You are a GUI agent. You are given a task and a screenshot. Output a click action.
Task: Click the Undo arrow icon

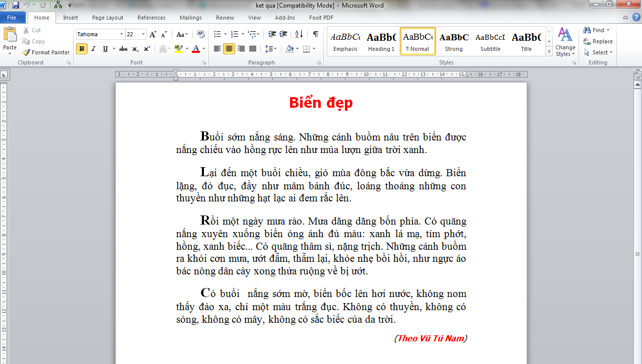[x=26, y=5]
